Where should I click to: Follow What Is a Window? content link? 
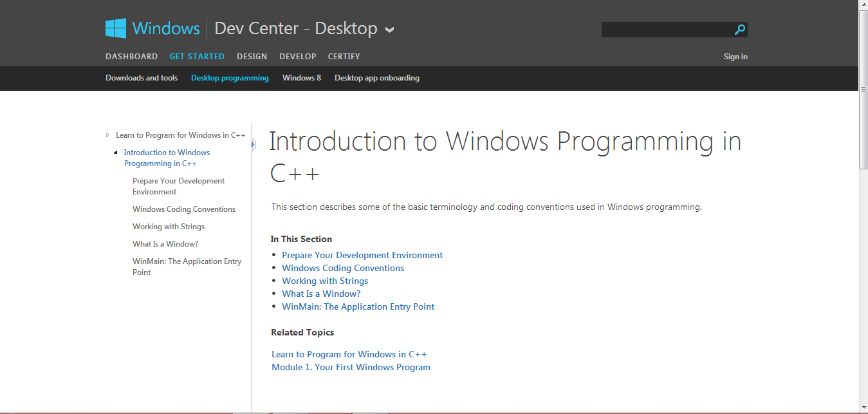pyautogui.click(x=321, y=294)
